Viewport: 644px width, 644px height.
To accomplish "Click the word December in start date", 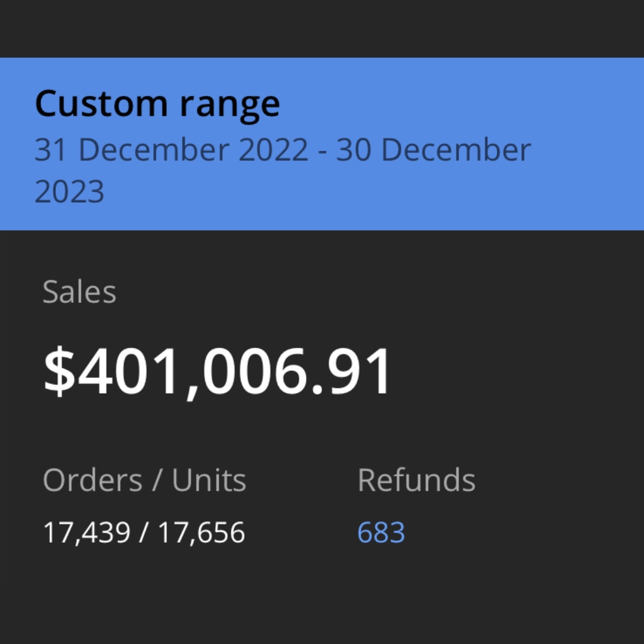I will pyautogui.click(x=158, y=150).
